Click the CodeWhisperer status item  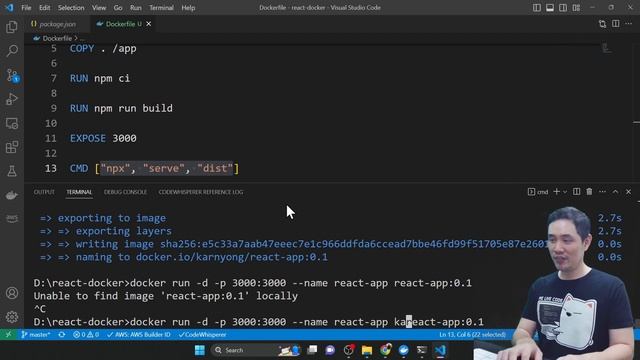(x=203, y=335)
